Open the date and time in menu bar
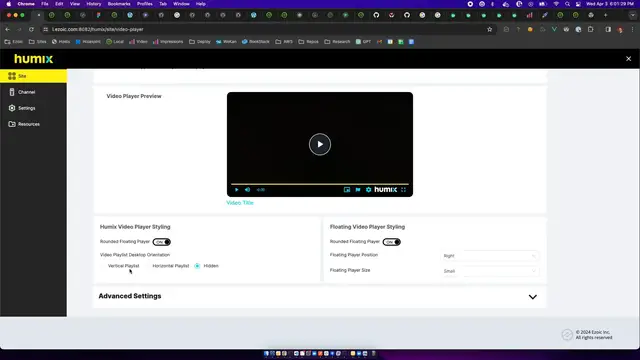Viewport: 640px width, 360px height. 610,4
